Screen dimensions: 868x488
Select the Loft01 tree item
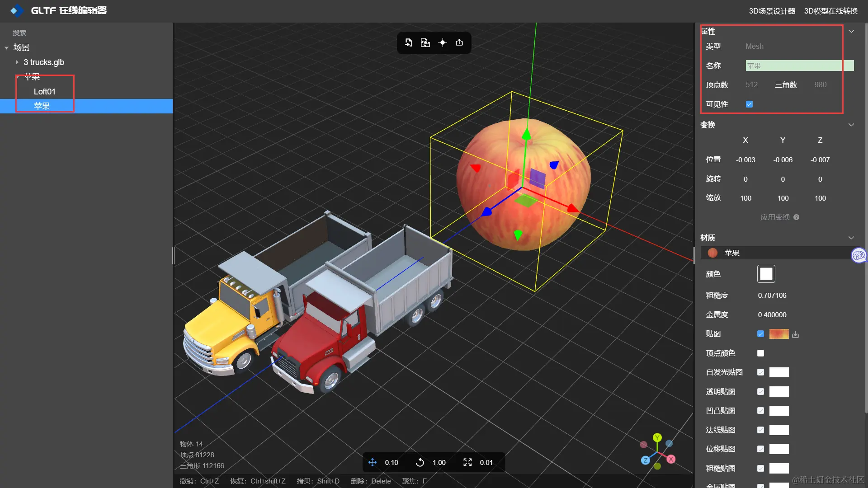pos(44,92)
